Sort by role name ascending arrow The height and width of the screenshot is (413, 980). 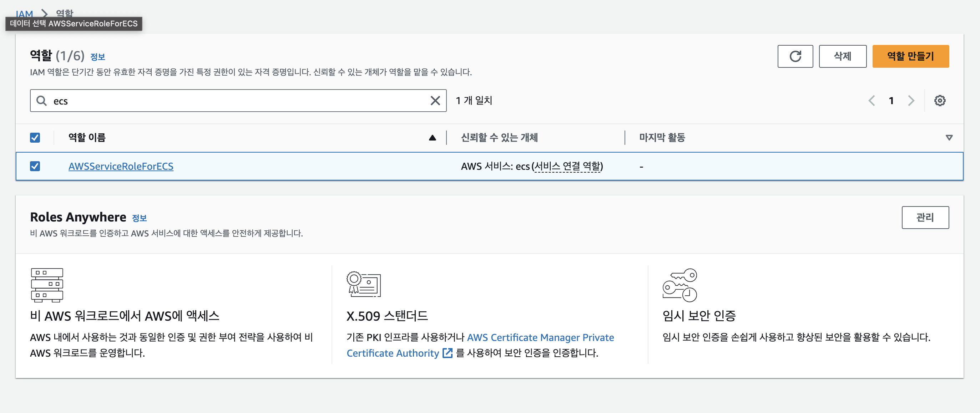click(432, 138)
